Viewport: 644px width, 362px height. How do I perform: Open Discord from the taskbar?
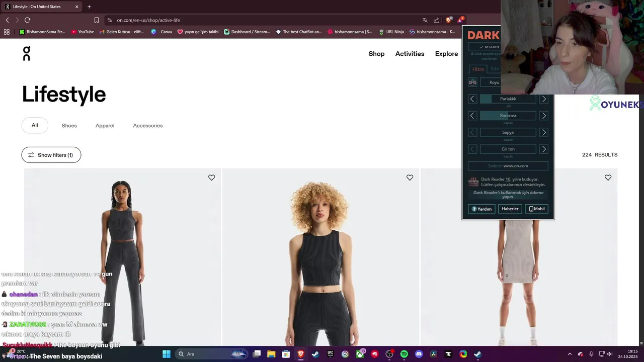[419, 354]
